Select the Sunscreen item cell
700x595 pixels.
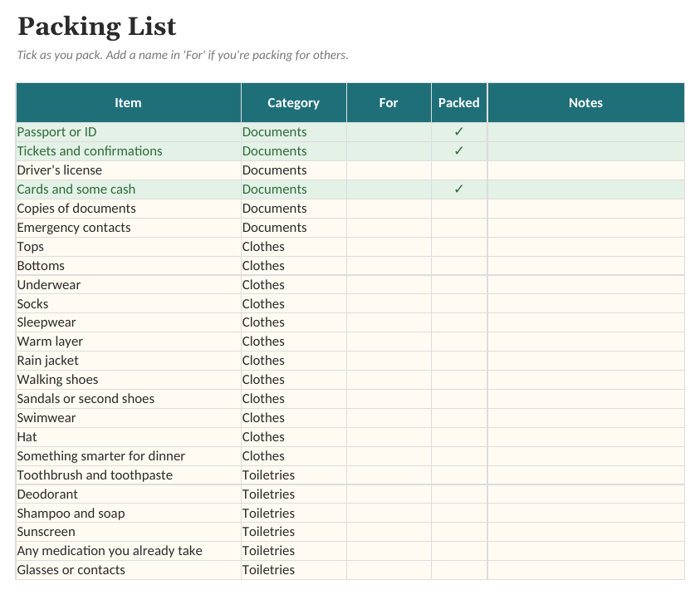129,532
